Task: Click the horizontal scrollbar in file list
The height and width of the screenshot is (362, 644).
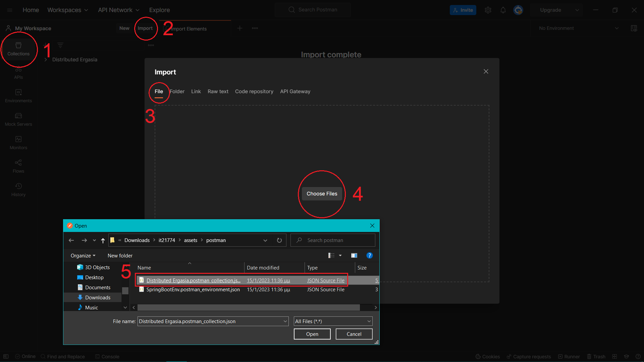Action: (x=248, y=307)
